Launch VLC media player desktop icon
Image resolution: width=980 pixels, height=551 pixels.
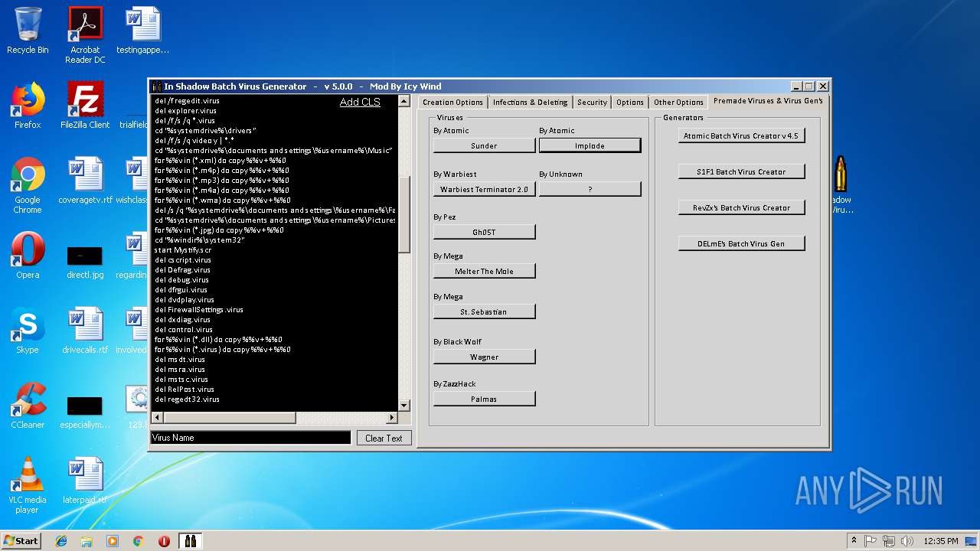tap(28, 485)
